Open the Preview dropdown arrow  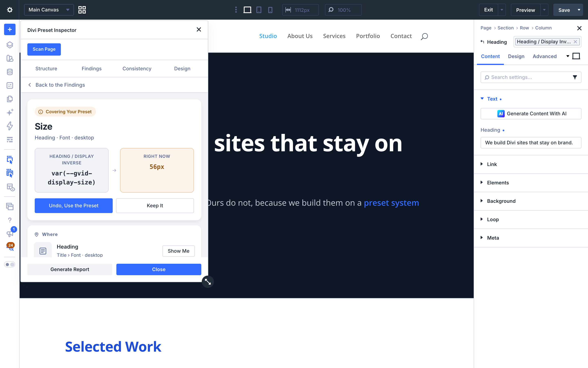[x=544, y=10]
